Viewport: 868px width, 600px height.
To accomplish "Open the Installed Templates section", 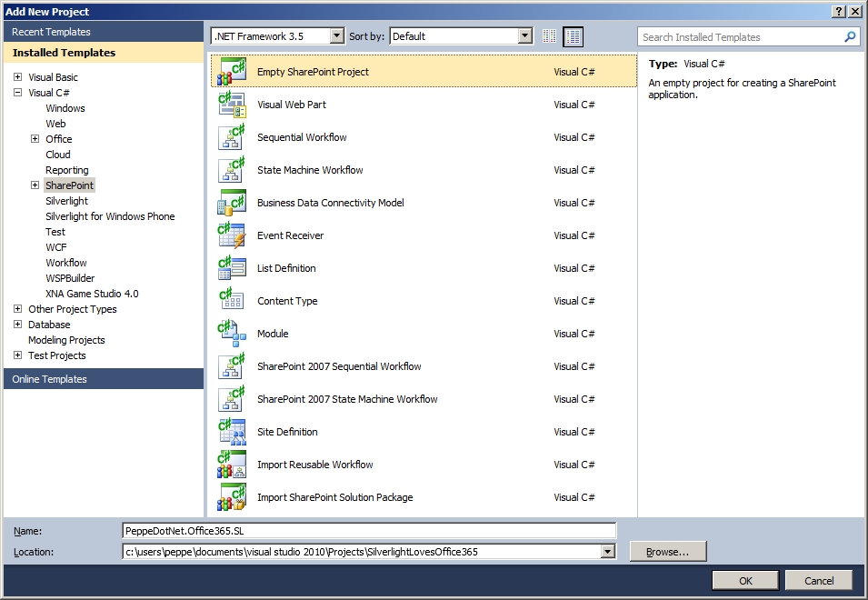I will [104, 53].
